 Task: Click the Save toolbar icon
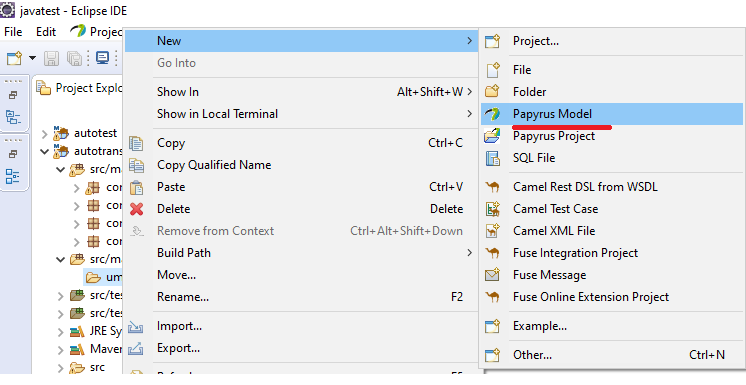coord(51,59)
